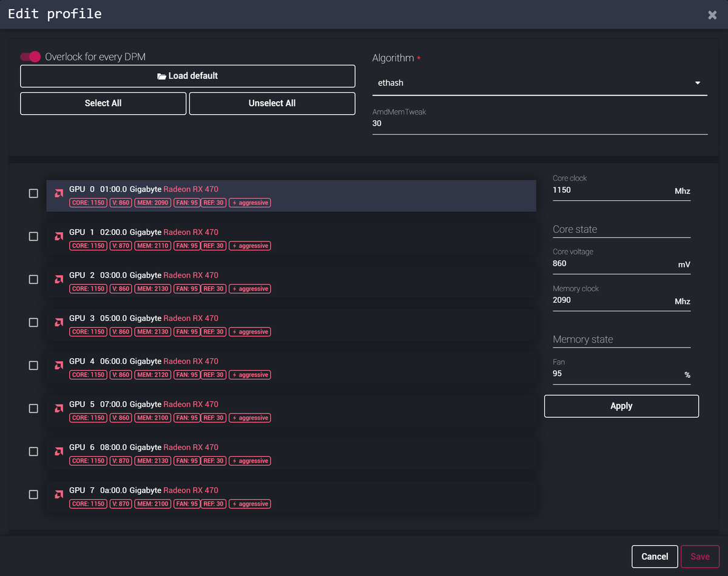Click GPU 4's MEM: 2120 tag
This screenshot has height=576, width=728.
click(x=153, y=375)
